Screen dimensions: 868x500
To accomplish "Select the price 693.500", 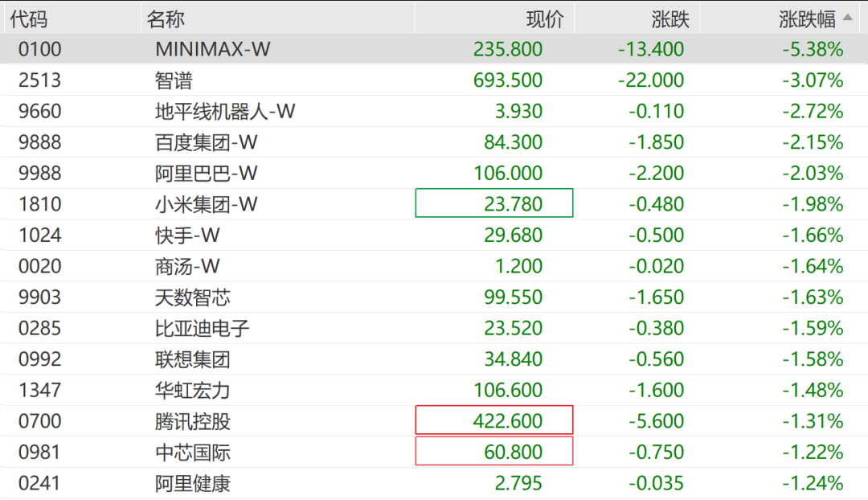I will 508,80.
